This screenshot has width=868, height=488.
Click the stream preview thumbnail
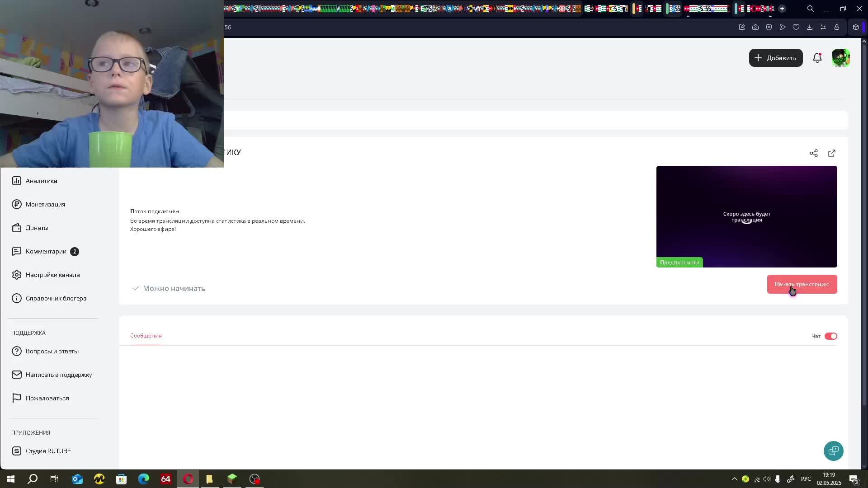click(x=746, y=216)
